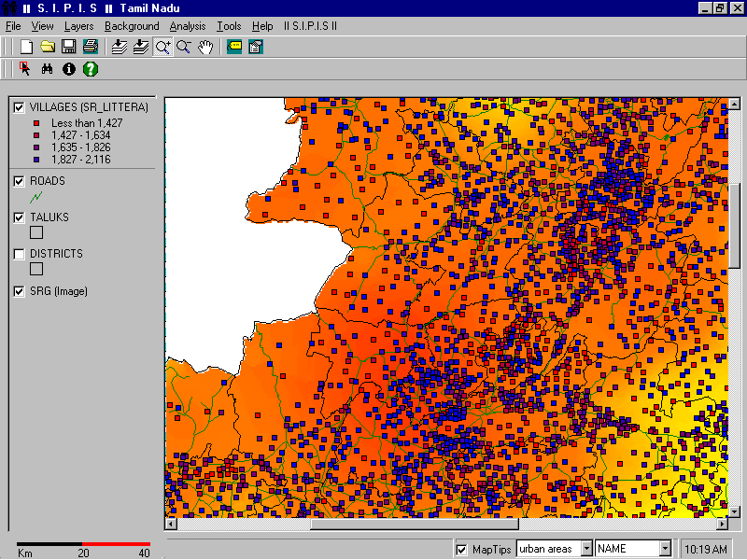Click the '1,427 - 1,634' legend swatch
The height and width of the screenshot is (560, 747).
[x=36, y=135]
